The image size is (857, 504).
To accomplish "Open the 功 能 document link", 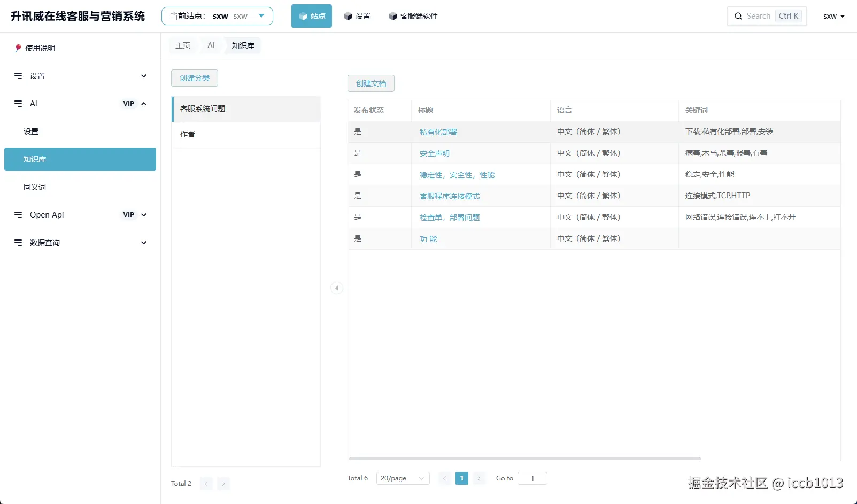I will pos(428,239).
